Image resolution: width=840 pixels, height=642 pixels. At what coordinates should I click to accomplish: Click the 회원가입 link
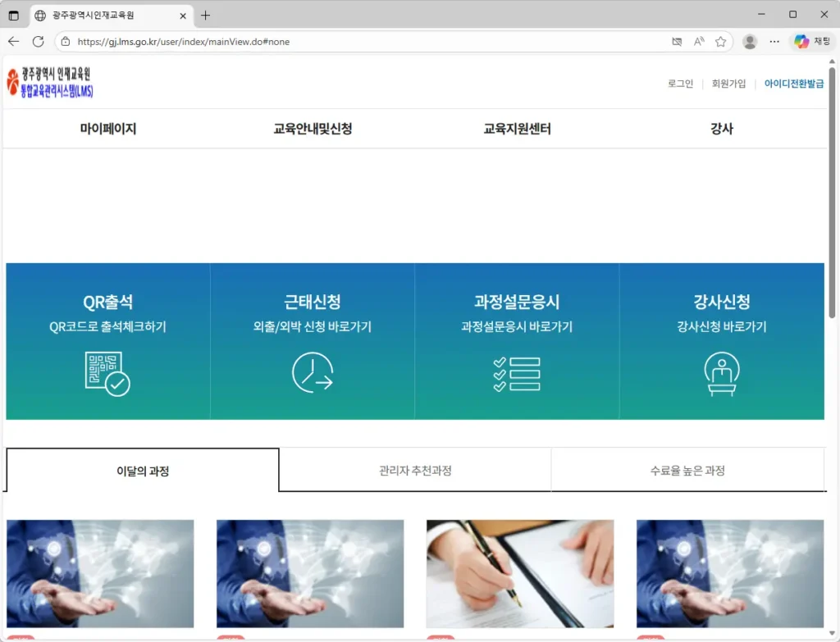point(729,83)
